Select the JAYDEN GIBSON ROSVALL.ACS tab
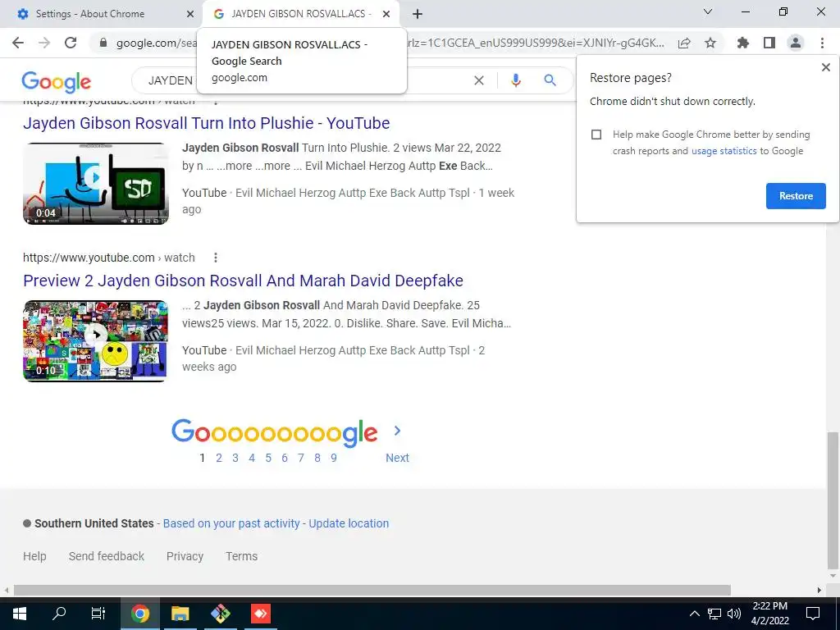This screenshot has height=630, width=840. pos(301,14)
